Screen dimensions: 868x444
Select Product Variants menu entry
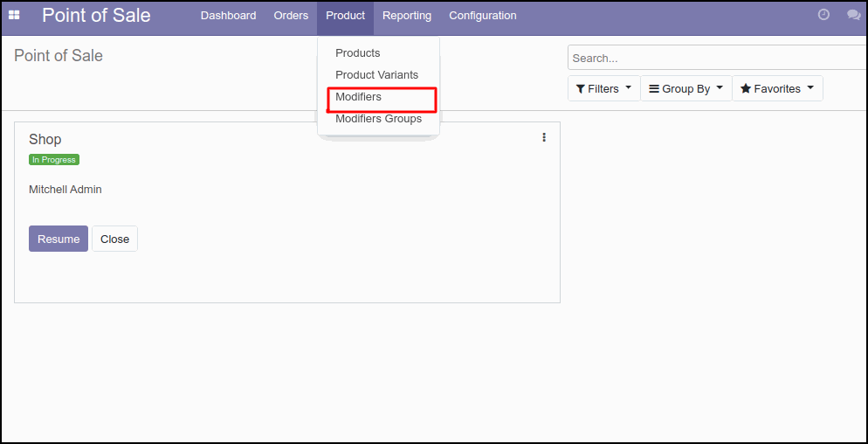click(379, 75)
